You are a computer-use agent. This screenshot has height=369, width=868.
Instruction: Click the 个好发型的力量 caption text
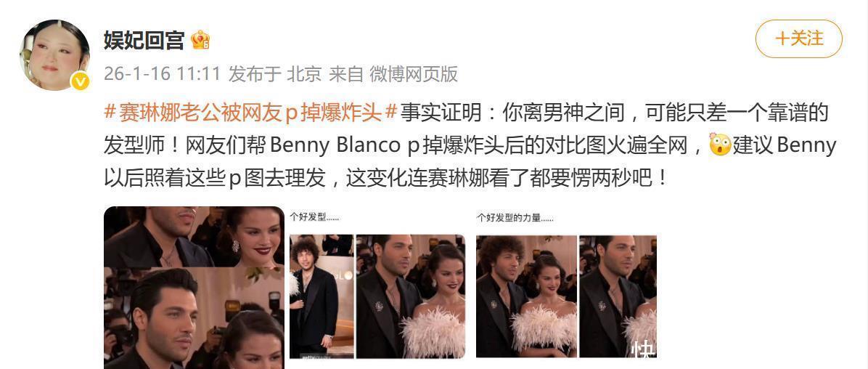(515, 219)
